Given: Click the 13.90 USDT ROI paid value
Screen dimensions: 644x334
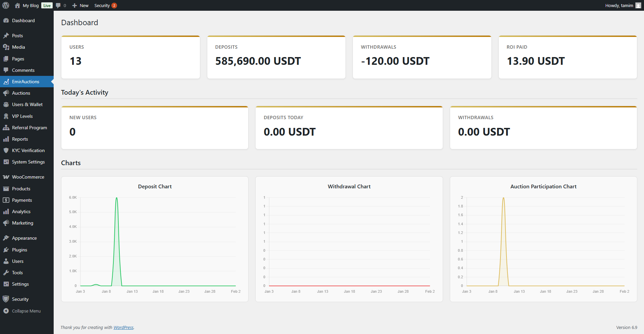Looking at the screenshot, I should pyautogui.click(x=536, y=61).
